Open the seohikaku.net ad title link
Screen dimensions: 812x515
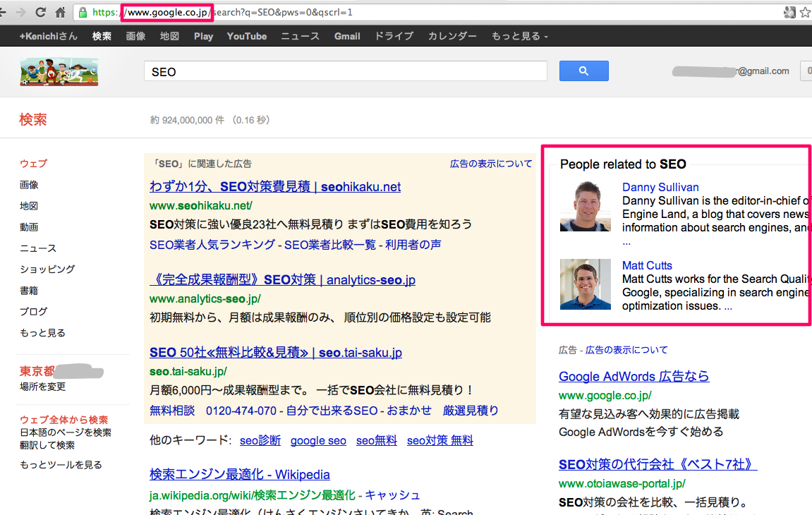[x=275, y=186]
